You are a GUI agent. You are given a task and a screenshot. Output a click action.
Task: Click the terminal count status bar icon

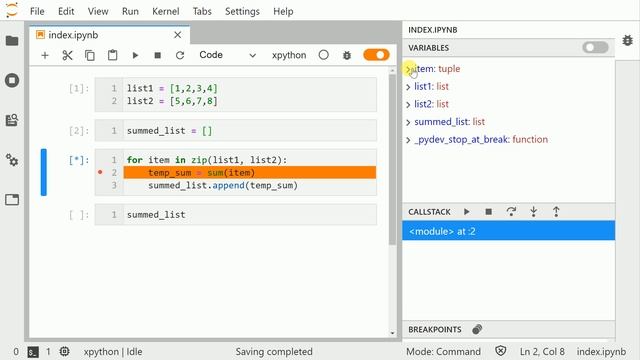point(33,351)
